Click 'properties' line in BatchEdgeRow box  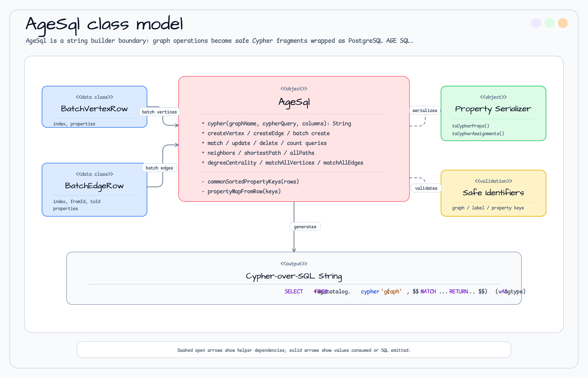pyautogui.click(x=65, y=209)
